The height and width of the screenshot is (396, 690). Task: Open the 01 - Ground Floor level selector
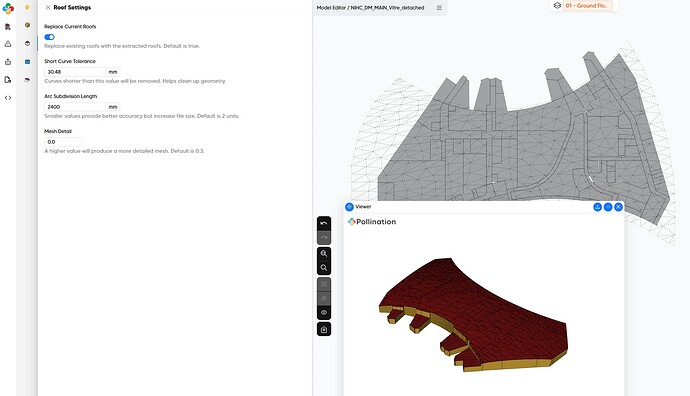(x=587, y=6)
